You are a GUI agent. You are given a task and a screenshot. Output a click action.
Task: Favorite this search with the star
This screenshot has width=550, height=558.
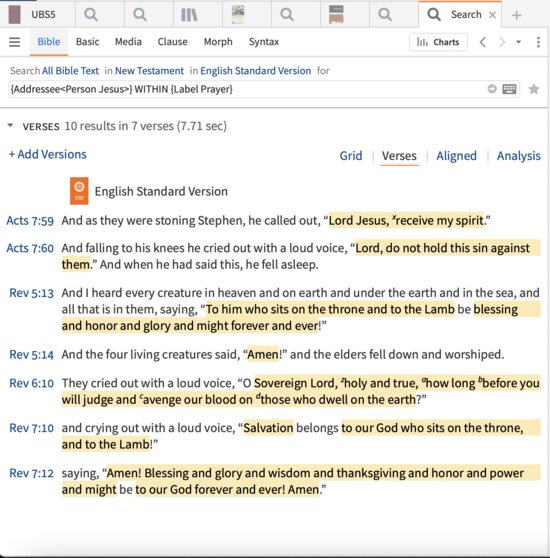[534, 89]
